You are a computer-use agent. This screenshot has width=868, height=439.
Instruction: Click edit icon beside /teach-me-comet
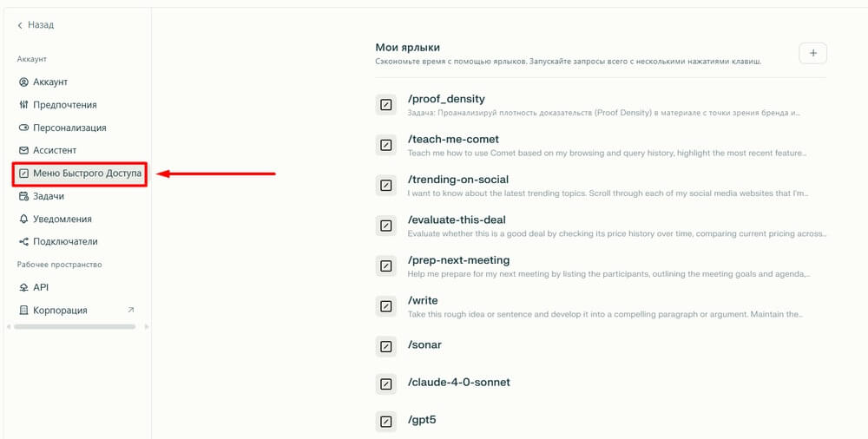[x=386, y=145]
